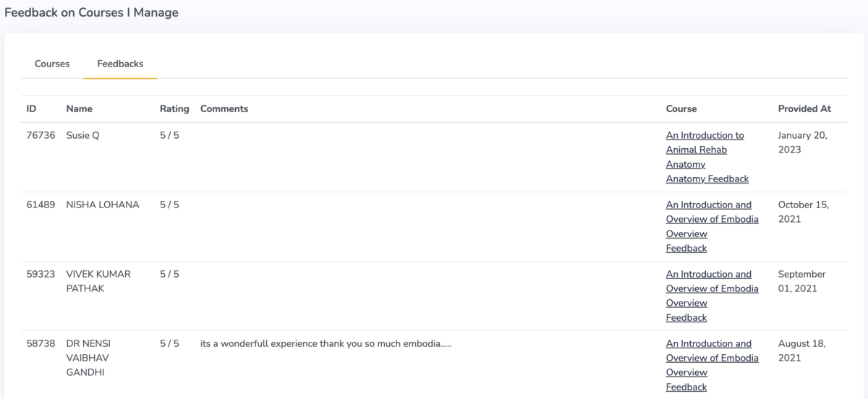This screenshot has height=399, width=868.
Task: Switch to the Courses tab
Action: click(x=52, y=64)
